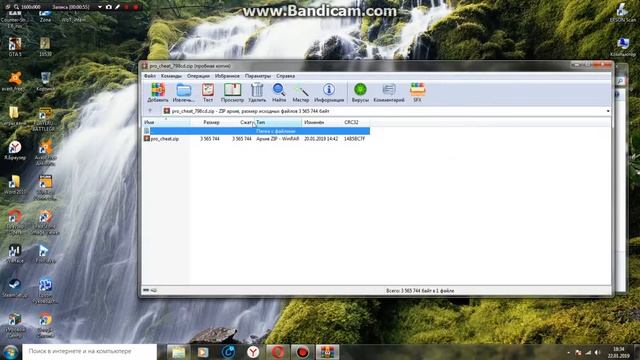Open the EPSON Scan desktop icon
The height and width of the screenshot is (360, 640).
(623, 12)
